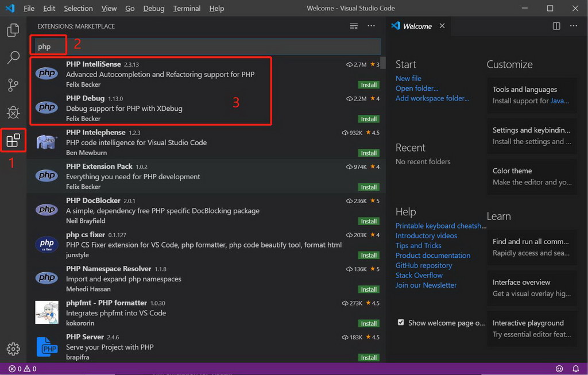Open the Go menu

click(x=130, y=8)
